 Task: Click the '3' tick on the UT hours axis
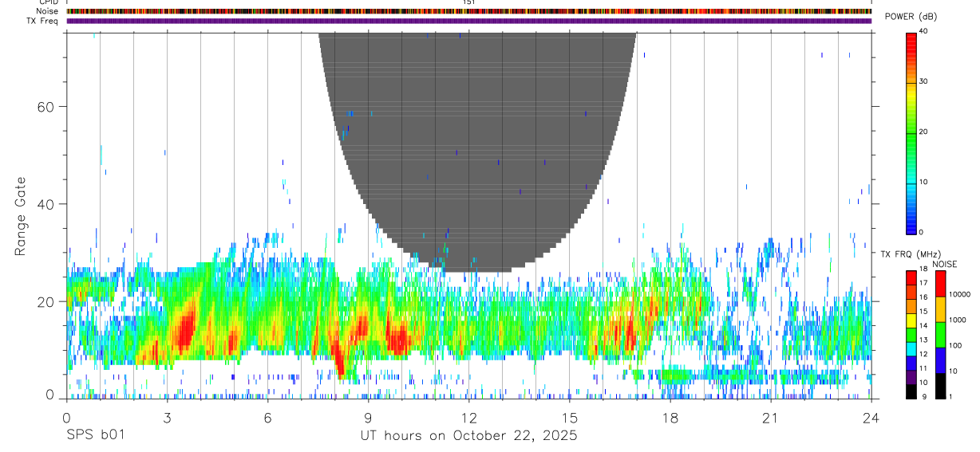pyautogui.click(x=167, y=417)
